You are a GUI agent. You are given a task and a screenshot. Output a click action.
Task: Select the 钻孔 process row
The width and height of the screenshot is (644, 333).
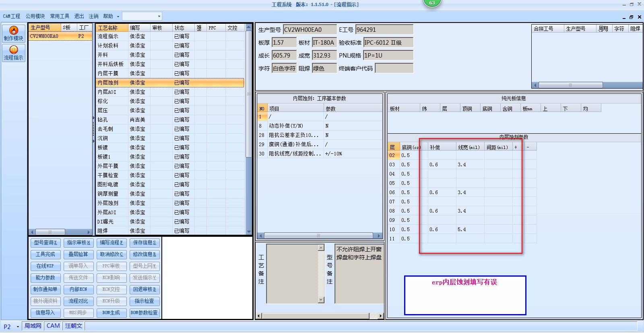(170, 120)
